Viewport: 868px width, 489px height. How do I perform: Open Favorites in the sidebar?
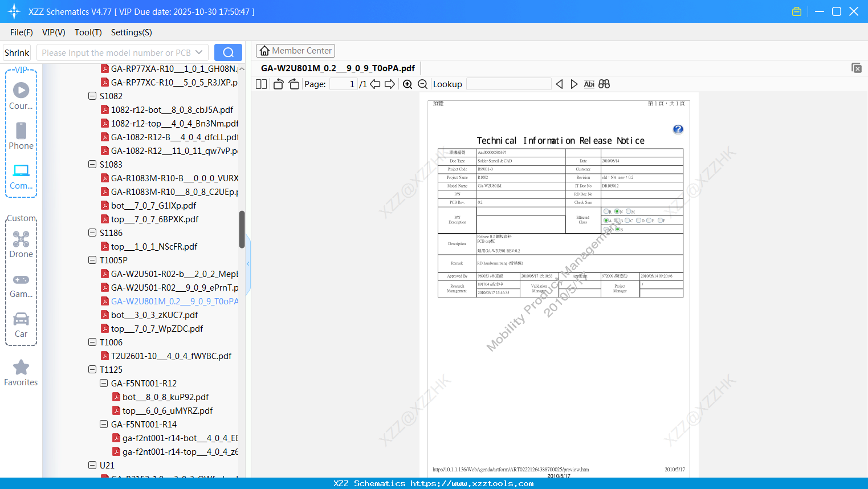point(21,373)
